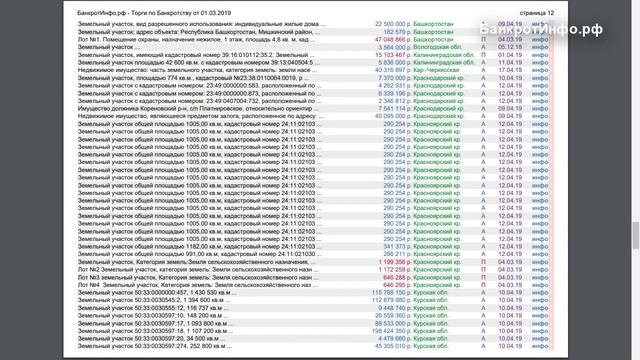This screenshot has width=640, height=360.
Task: Click the date '17.04.19' in the Кар.-Черкесская row
Action: pos(510,70)
